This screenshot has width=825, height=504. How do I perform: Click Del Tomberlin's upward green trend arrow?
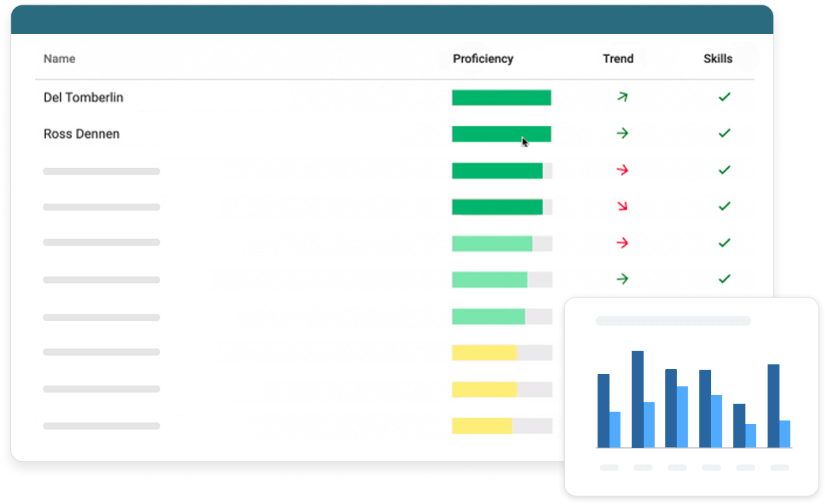(x=622, y=97)
